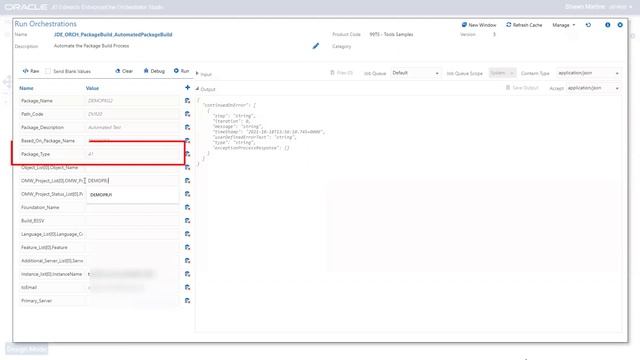Select the DEMOPRJ1 suggestion below project field

[133, 195]
